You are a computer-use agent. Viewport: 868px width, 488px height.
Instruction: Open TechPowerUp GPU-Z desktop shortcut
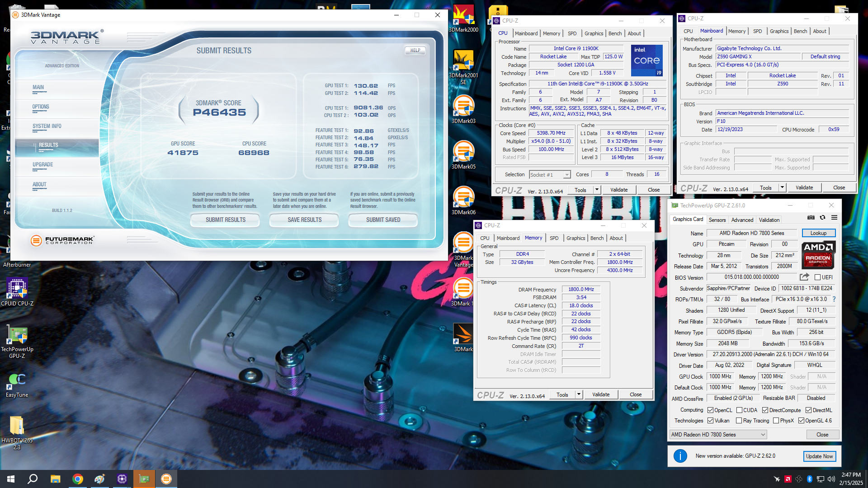tap(17, 343)
